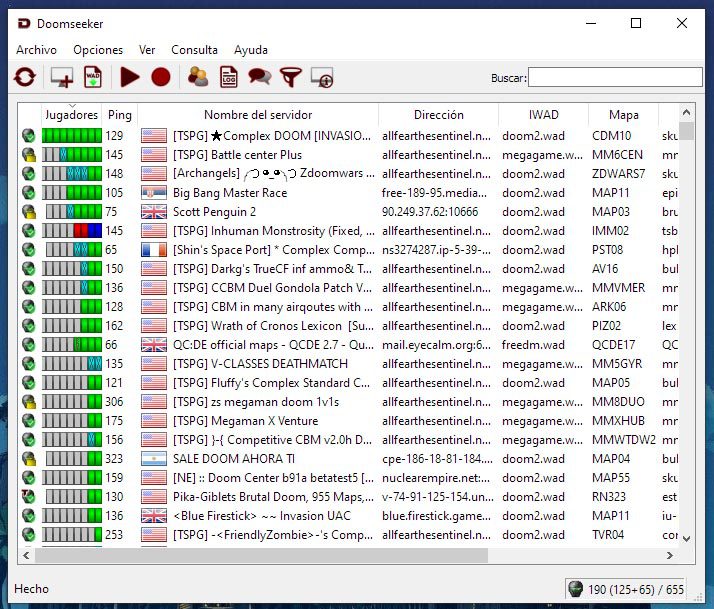Click the Buscar search field
714x609 pixels.
[x=615, y=77]
